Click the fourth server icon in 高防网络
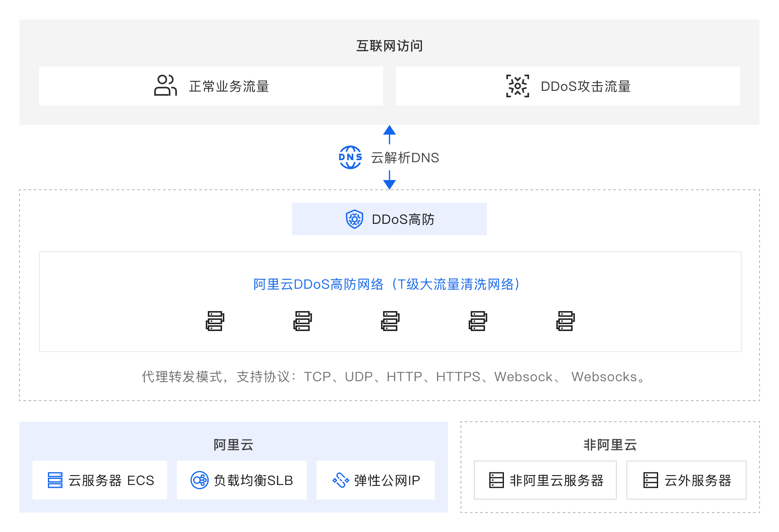779x532 pixels. (x=478, y=321)
